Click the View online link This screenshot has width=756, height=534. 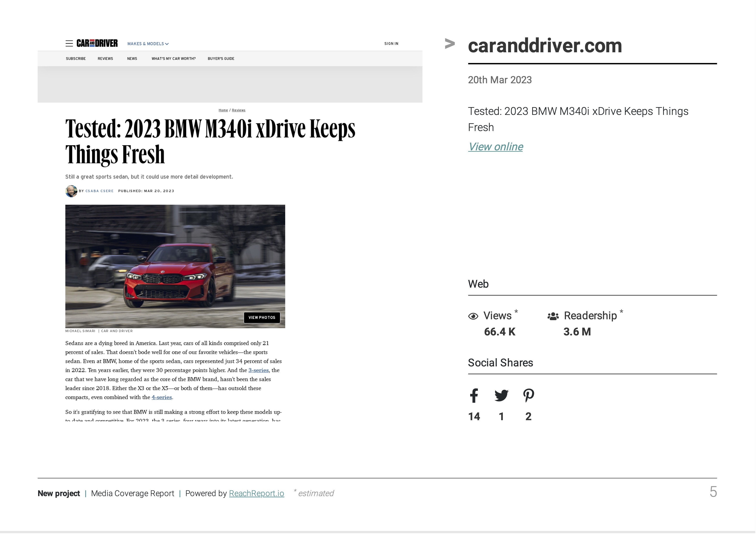[x=496, y=147]
